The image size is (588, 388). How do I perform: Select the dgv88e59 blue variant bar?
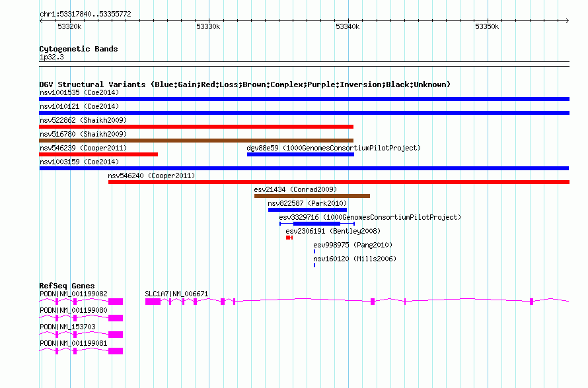pos(301,154)
